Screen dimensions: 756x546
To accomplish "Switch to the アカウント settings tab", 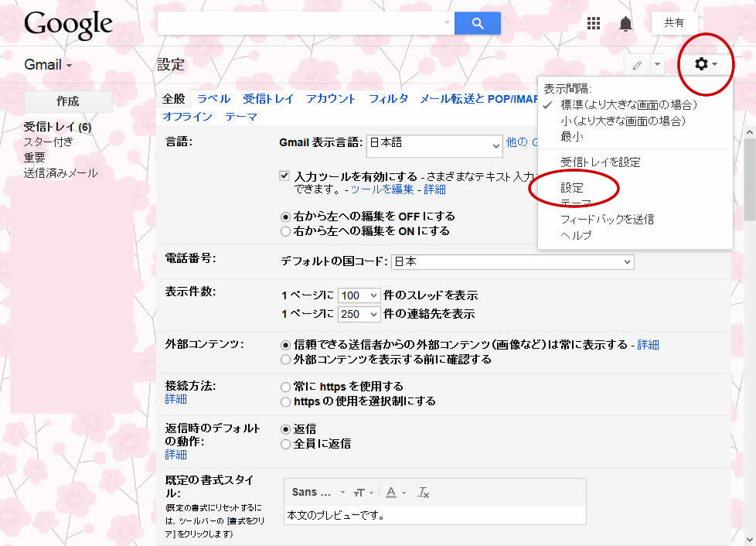I will click(331, 99).
